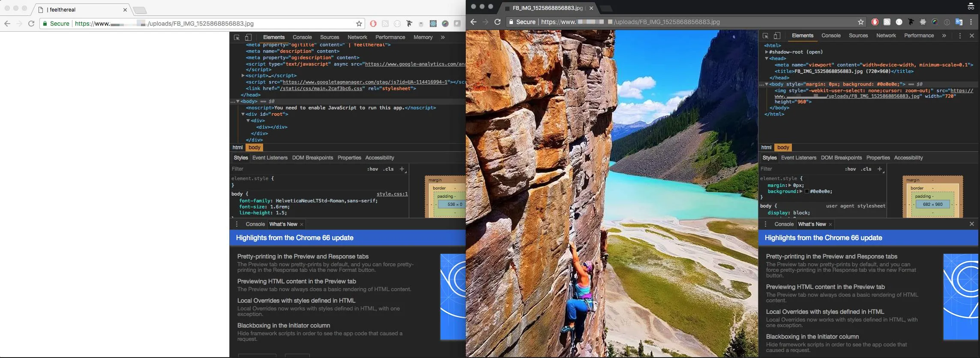Open the main.2caf3bc6.css stylesheet link
This screenshot has height=358, width=980.
click(x=322, y=88)
